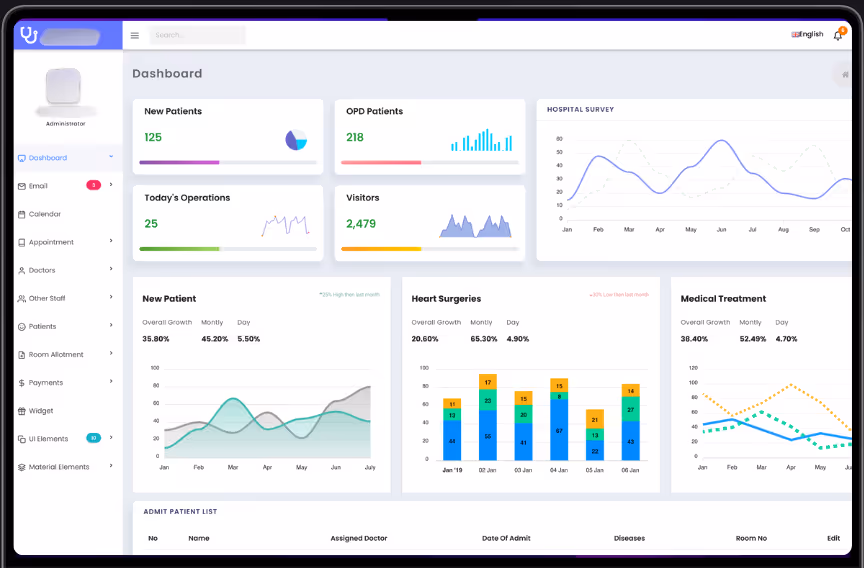The width and height of the screenshot is (864, 568).
Task: Click the Doctors person icon
Action: tap(21, 271)
